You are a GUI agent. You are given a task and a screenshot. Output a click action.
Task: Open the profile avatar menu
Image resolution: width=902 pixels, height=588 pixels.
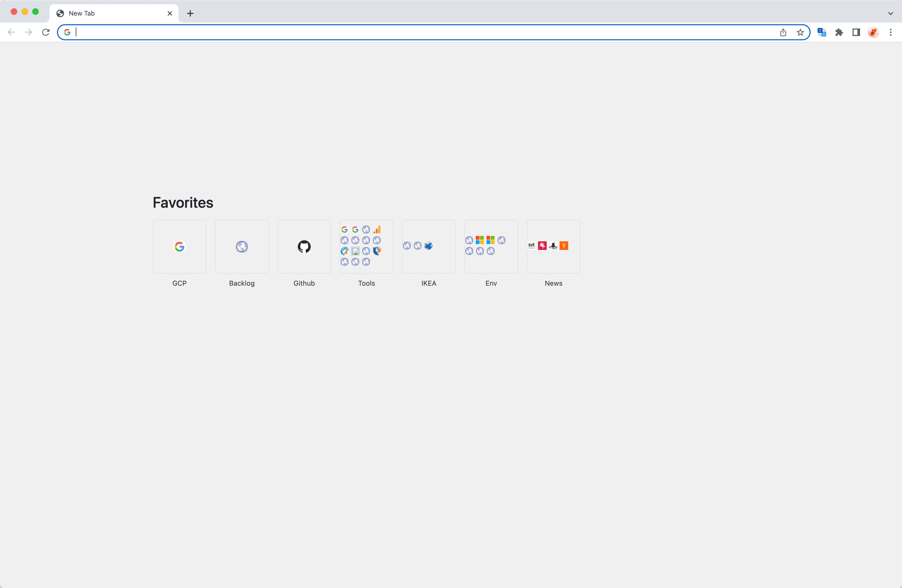pyautogui.click(x=873, y=32)
